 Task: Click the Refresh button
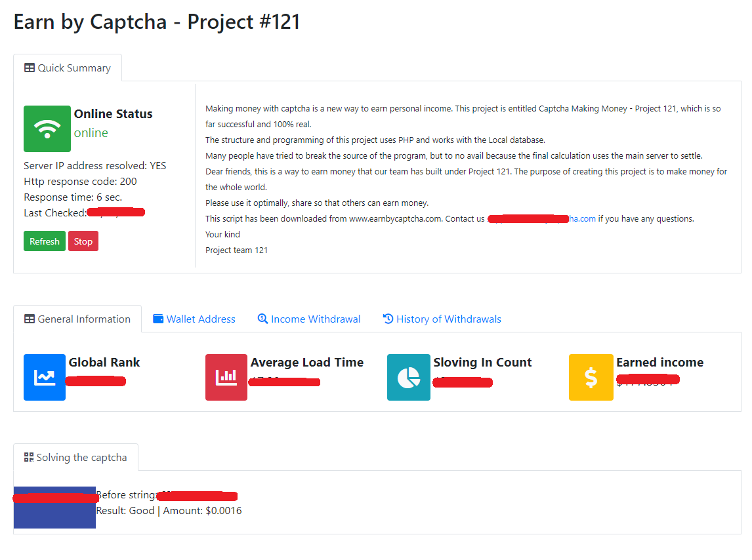[44, 241]
